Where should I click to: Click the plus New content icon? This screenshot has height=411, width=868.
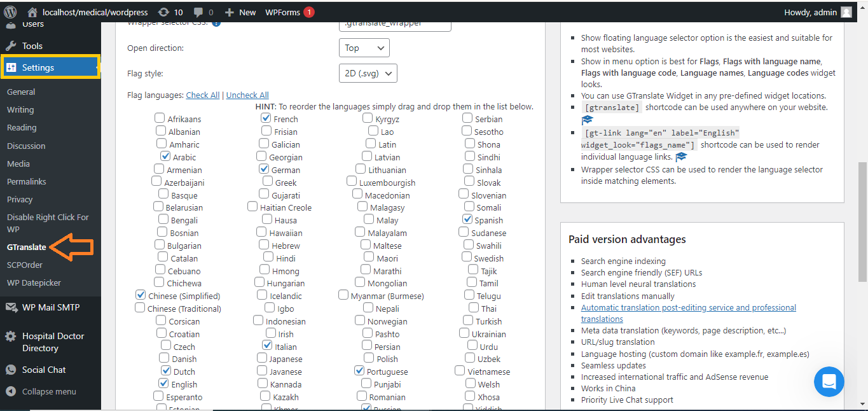pos(230,12)
